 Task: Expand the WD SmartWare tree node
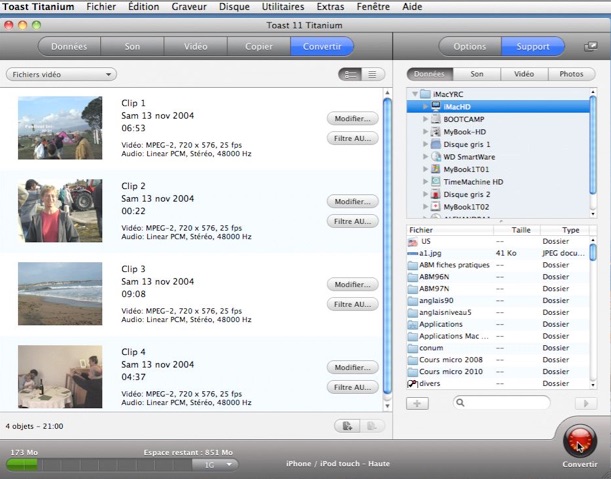[x=426, y=157]
